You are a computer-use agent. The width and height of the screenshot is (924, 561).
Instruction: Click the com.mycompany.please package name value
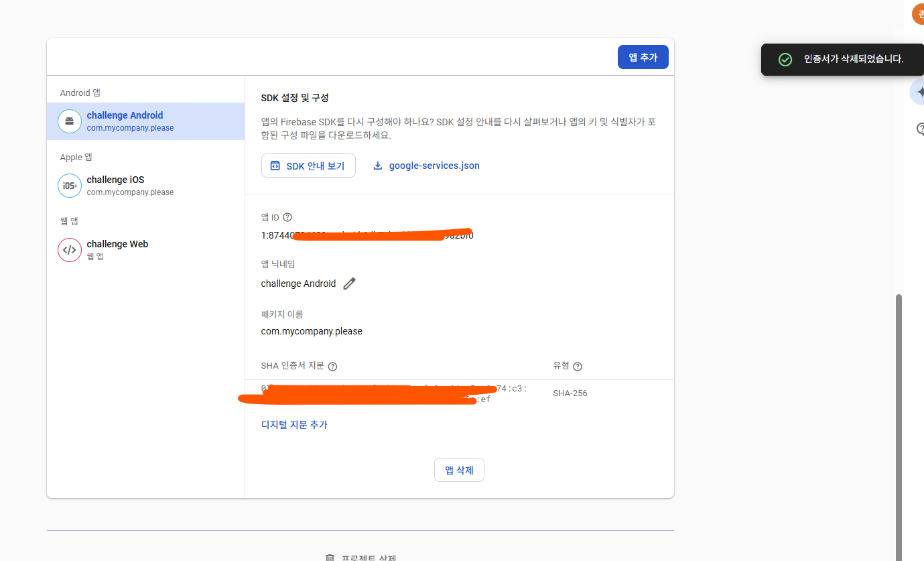coord(312,331)
